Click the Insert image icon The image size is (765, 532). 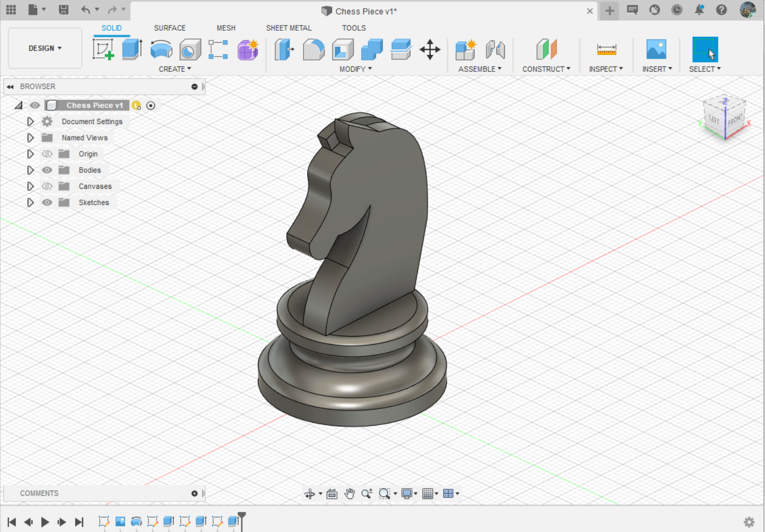(656, 50)
